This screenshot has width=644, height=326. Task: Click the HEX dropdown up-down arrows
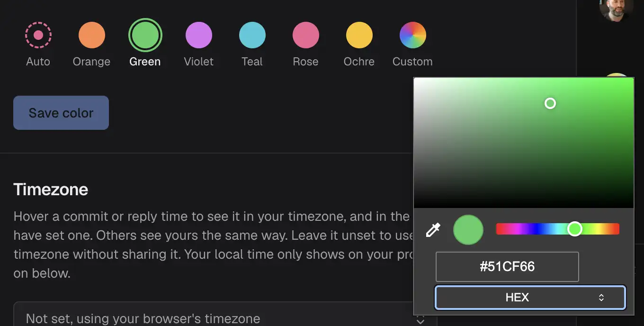tap(601, 298)
